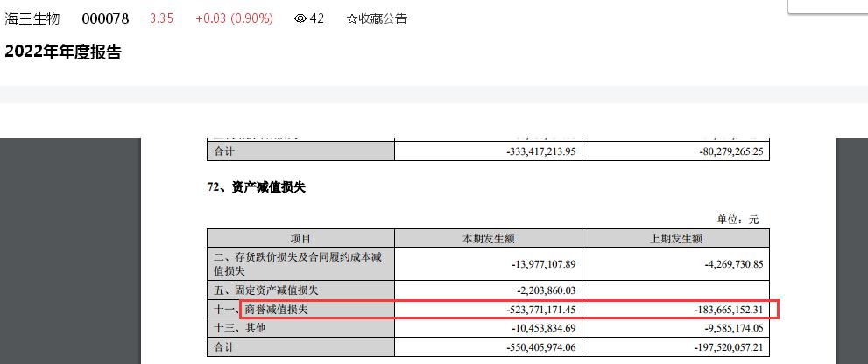Image resolution: width=868 pixels, height=364 pixels.
Task: Click the 十一、商誉减值损失 row label
Action: tap(260, 311)
